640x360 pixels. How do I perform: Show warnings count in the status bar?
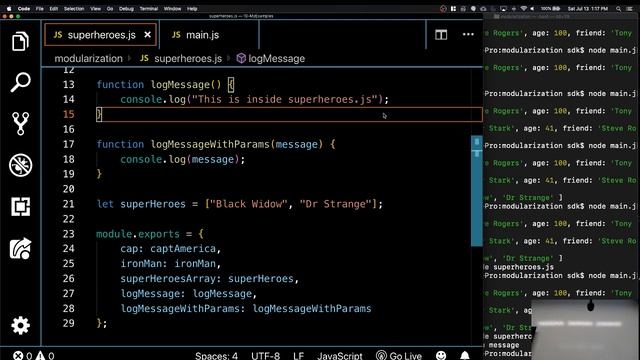(45, 356)
